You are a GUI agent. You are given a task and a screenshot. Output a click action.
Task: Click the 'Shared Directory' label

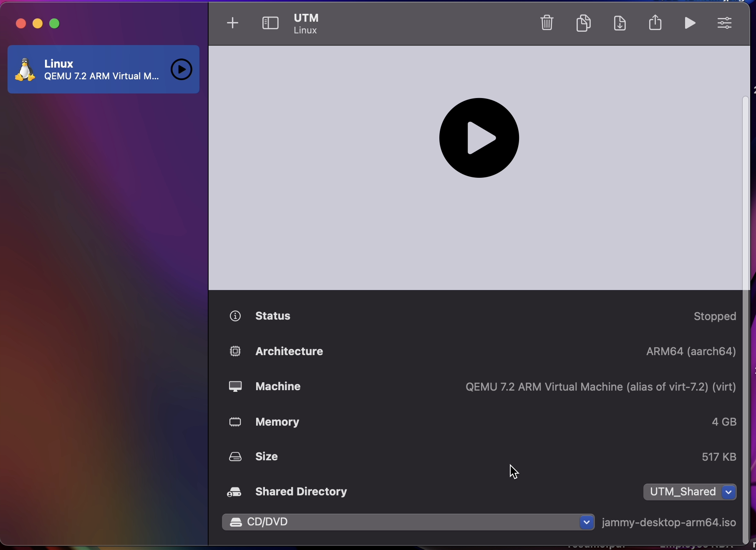pyautogui.click(x=301, y=492)
